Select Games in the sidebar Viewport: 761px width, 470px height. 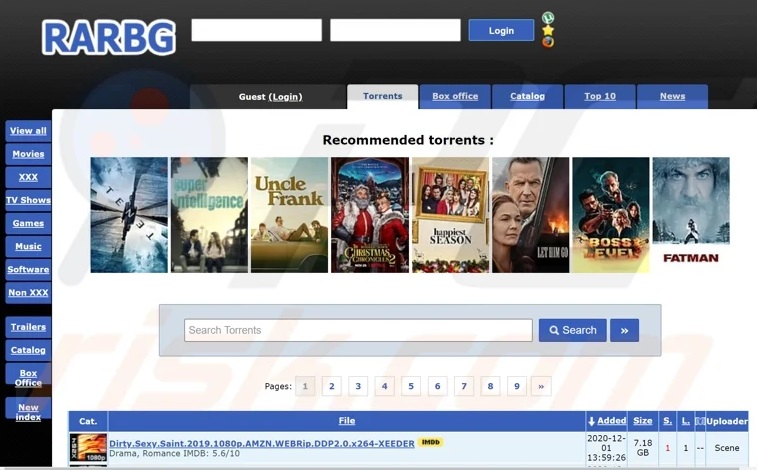point(28,223)
